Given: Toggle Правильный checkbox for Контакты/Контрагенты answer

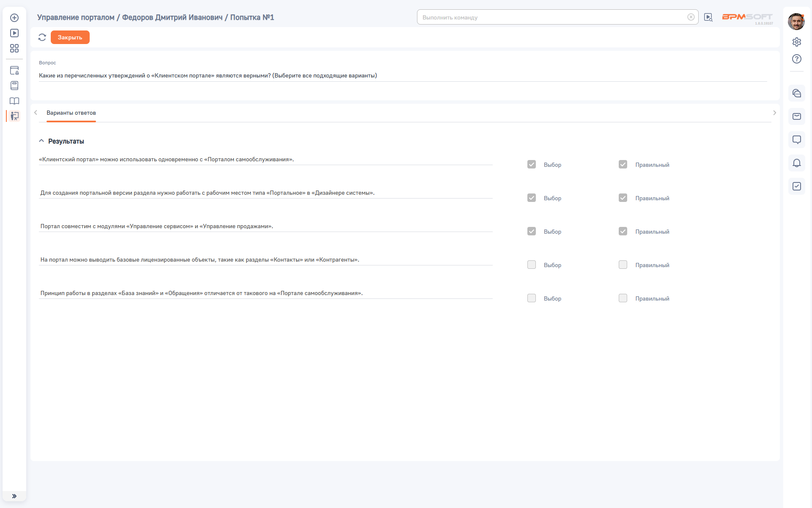Looking at the screenshot, I should click(623, 265).
